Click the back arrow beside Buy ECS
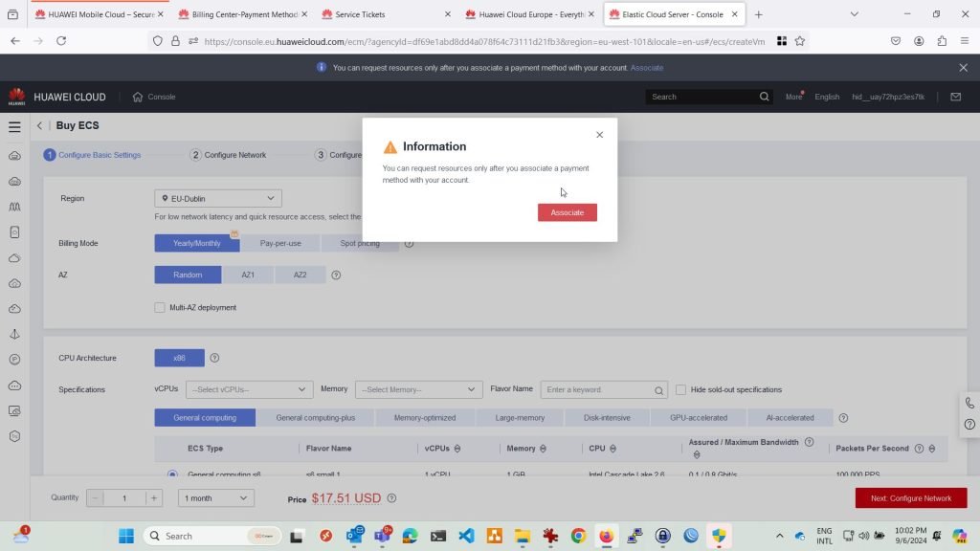 (40, 126)
